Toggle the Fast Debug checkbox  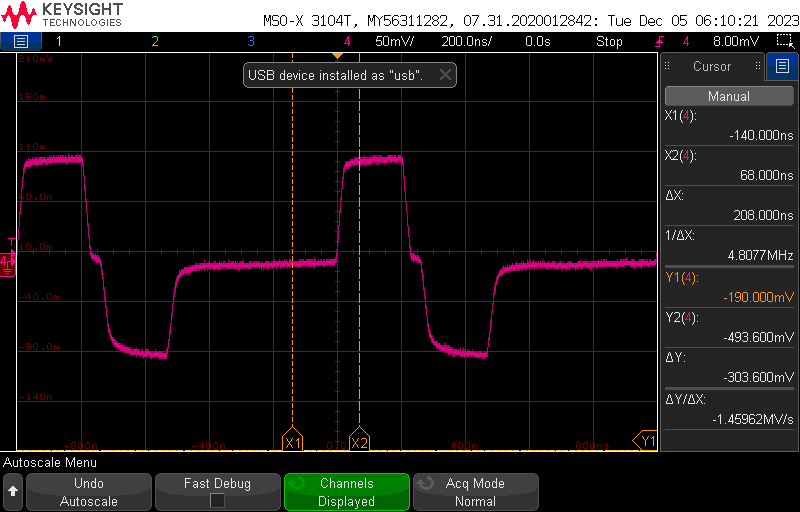click(217, 501)
